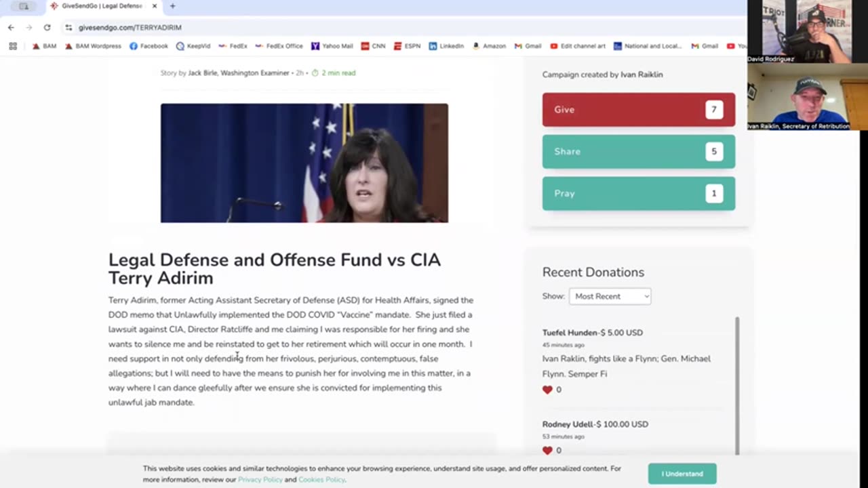The width and height of the screenshot is (868, 488).
Task: Open site information icon in address bar
Action: [68, 27]
